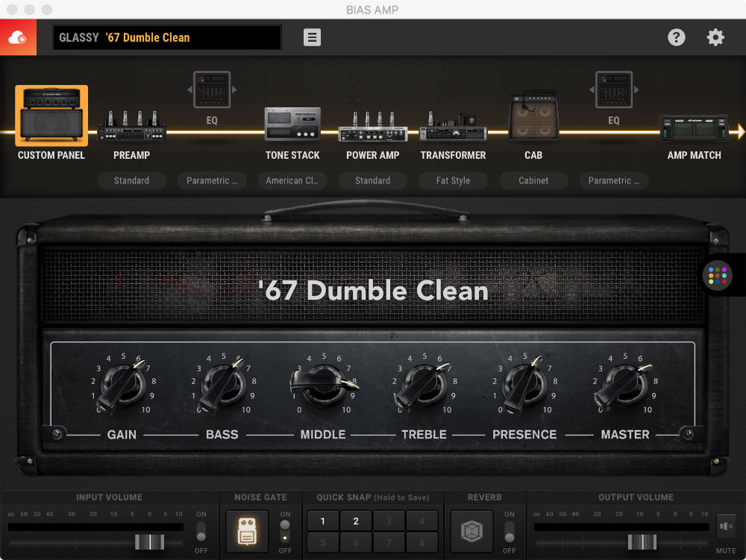This screenshot has width=746, height=560.
Task: Open the preset list icon next to the name
Action: [x=312, y=37]
